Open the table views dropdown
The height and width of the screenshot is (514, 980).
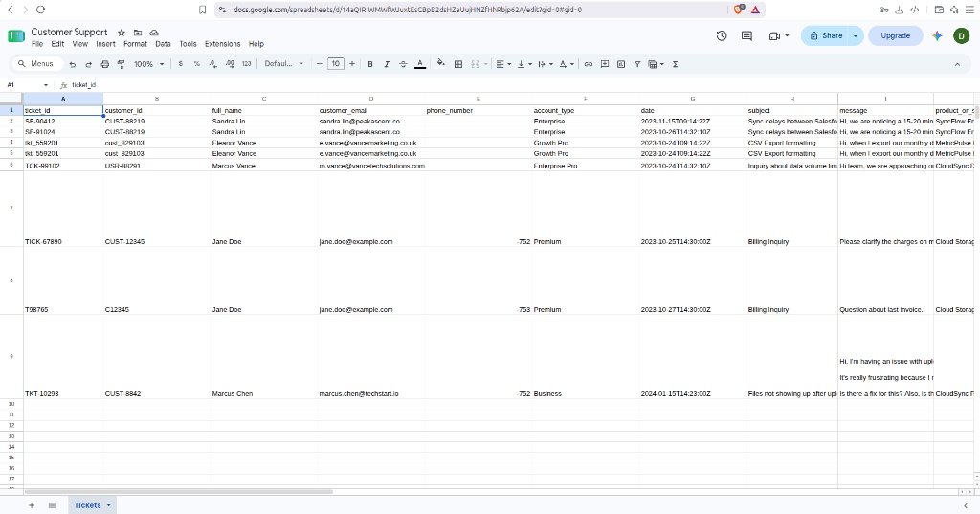point(655,64)
